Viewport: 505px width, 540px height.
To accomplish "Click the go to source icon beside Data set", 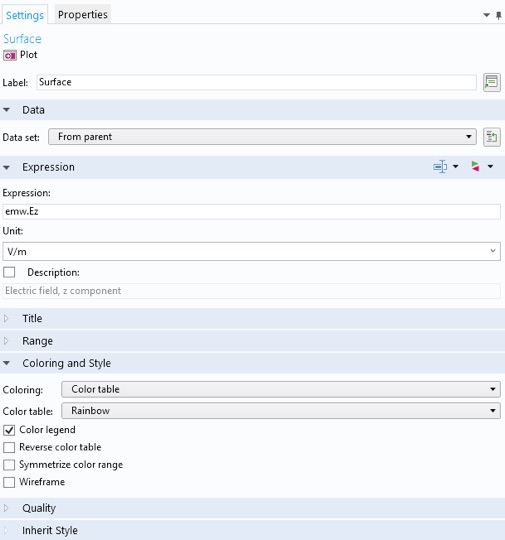I will [x=492, y=137].
